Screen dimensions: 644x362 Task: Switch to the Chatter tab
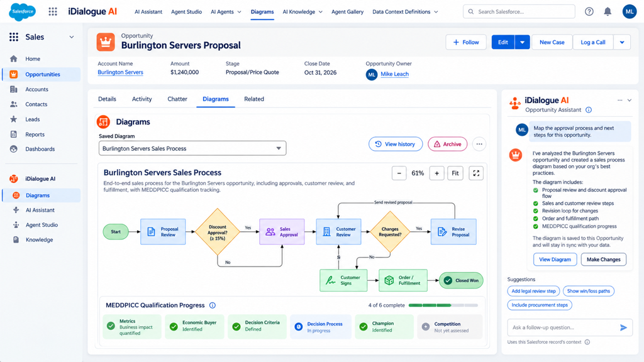pyautogui.click(x=177, y=99)
